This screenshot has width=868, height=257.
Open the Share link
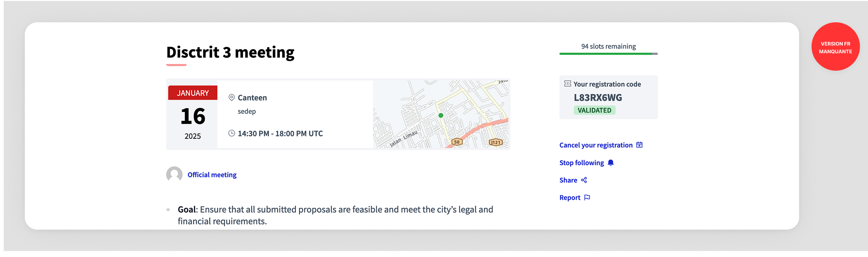click(573, 180)
